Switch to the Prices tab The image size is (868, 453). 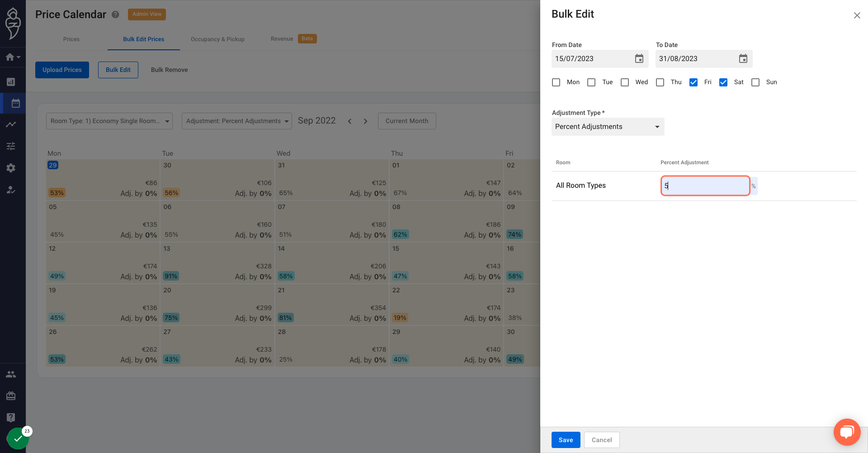pos(71,39)
